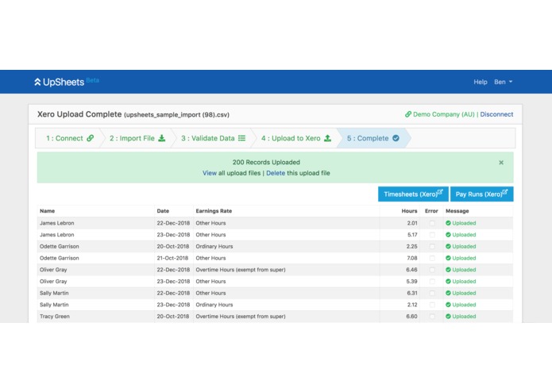552x392 pixels.
Task: Toggle error checkbox for James Lebron 22-Dec-2018
Action: (432, 223)
